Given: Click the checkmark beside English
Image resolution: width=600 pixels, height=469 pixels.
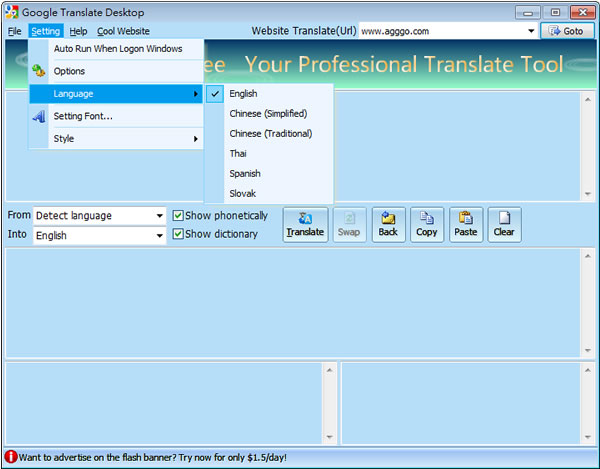Looking at the screenshot, I should [215, 94].
